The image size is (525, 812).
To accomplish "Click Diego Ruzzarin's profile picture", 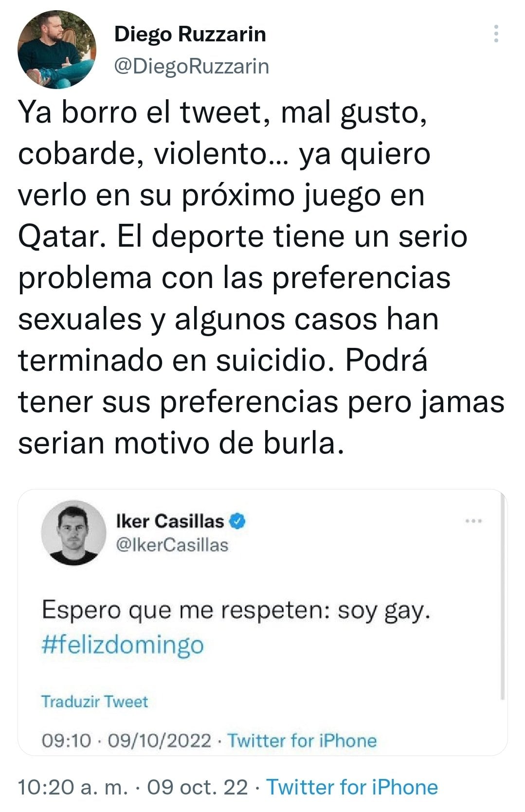I will coord(56,50).
